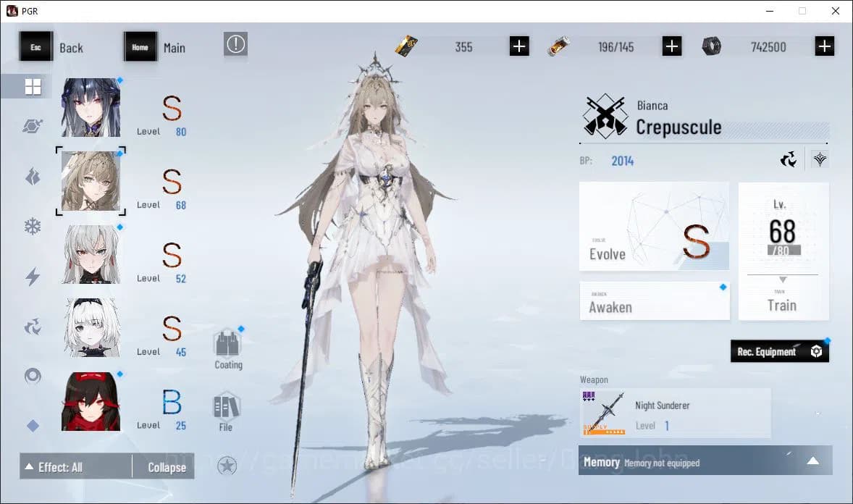Select the grid filter at sidebar top
The image size is (853, 504).
pos(32,86)
